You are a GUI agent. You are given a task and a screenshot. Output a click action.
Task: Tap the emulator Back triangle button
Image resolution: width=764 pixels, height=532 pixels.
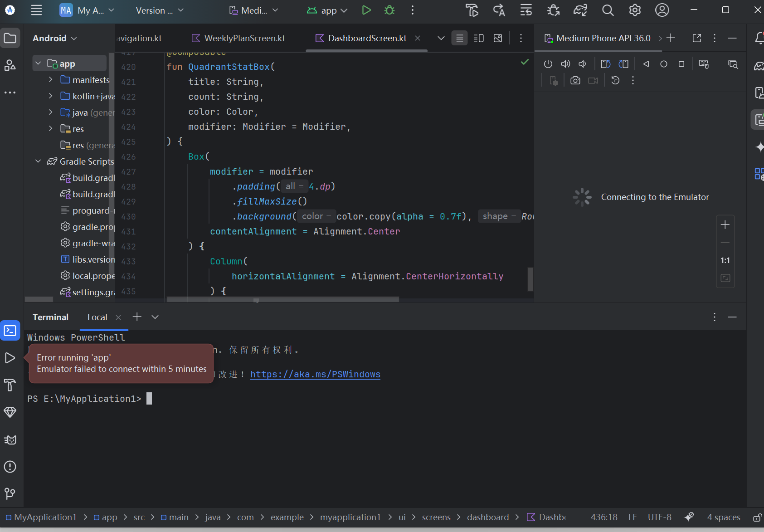(646, 64)
